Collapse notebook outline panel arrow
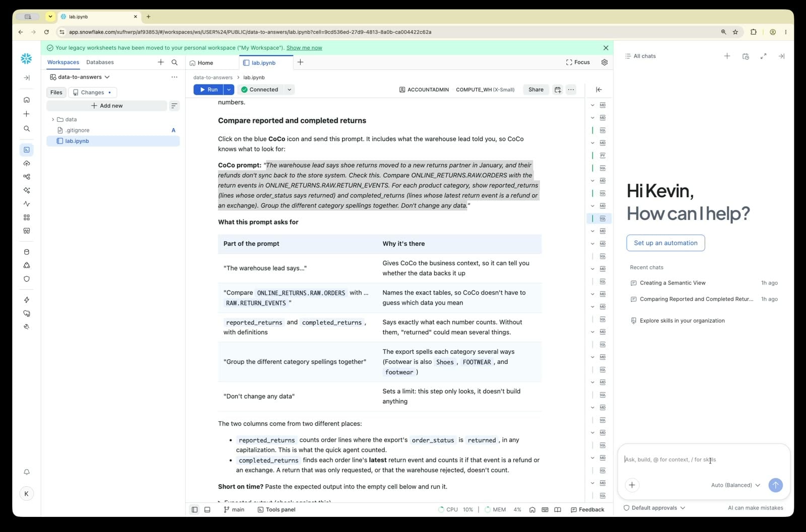The width and height of the screenshot is (806, 532). (x=599, y=90)
